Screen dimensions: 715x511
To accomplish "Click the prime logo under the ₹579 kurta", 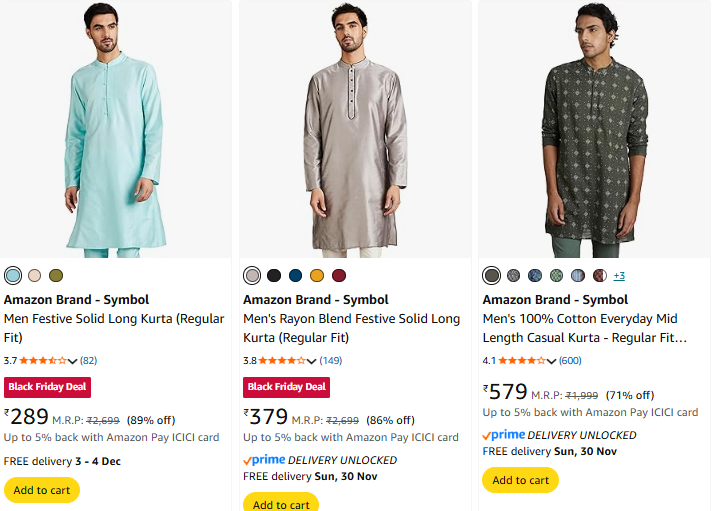I will 503,435.
